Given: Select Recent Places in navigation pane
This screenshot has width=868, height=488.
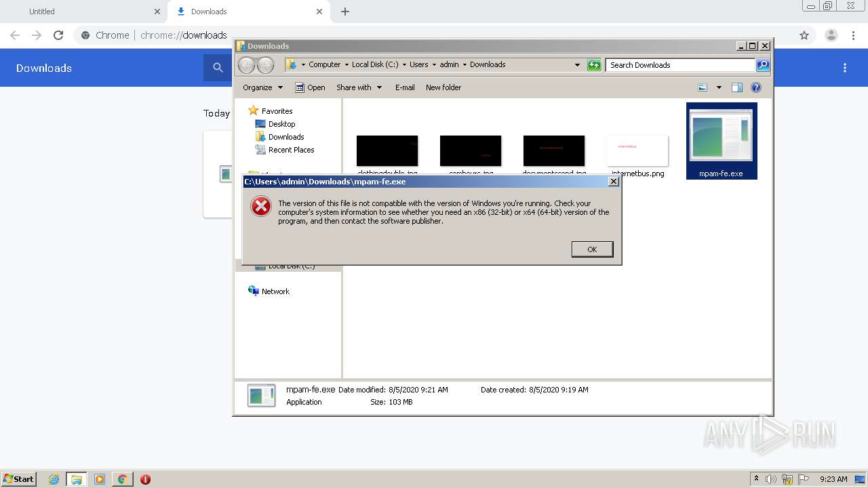Looking at the screenshot, I should (291, 150).
